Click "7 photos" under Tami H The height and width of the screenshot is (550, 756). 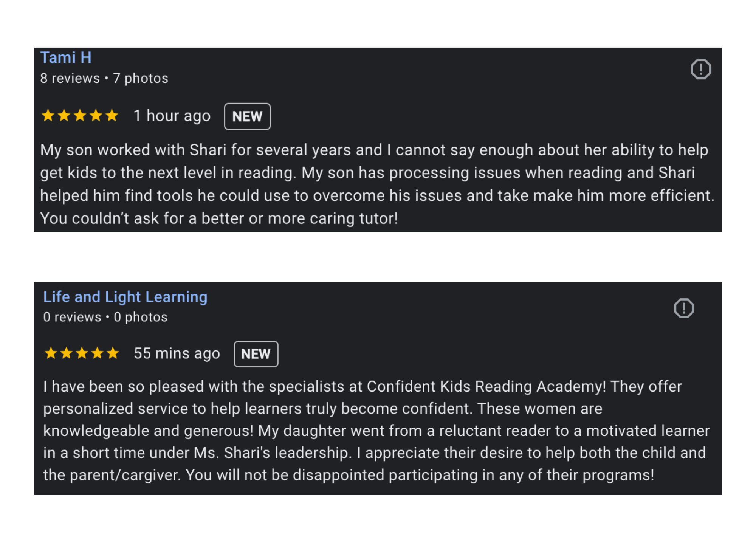click(x=141, y=78)
